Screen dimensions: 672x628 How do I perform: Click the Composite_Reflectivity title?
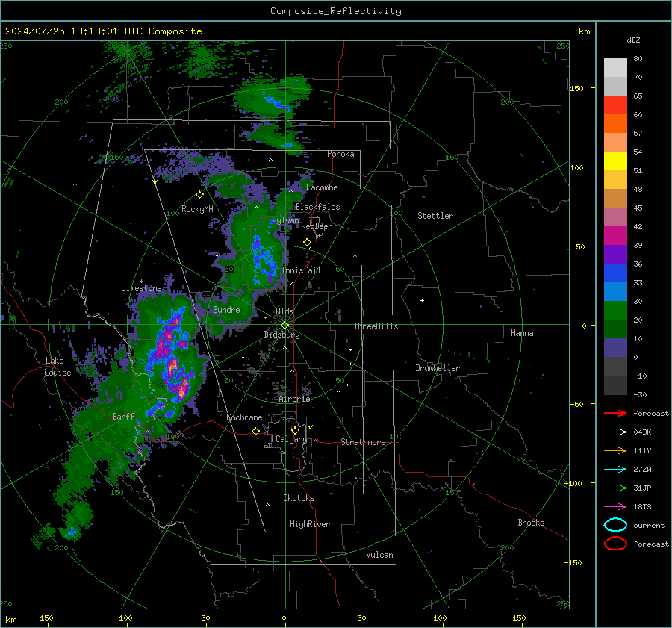(x=335, y=11)
